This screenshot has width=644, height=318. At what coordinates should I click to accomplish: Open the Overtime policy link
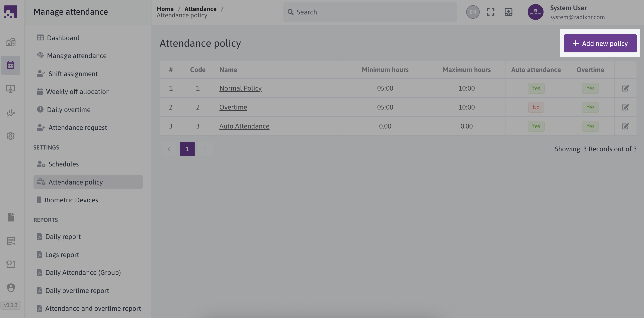[x=233, y=107]
